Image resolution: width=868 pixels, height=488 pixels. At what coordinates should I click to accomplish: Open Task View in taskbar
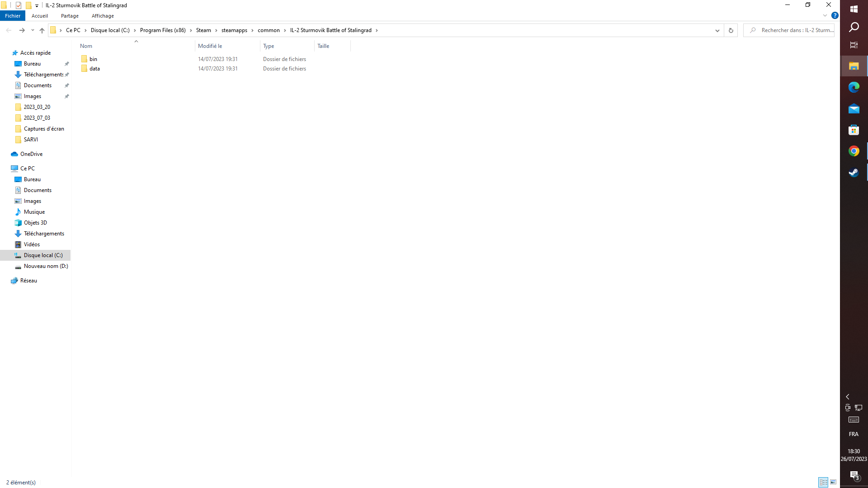coord(854,45)
